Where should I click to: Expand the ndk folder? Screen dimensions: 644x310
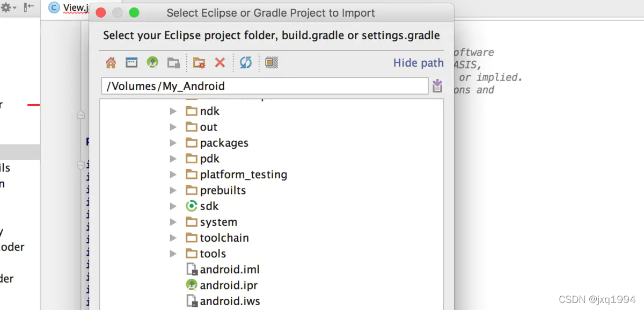[x=173, y=111]
